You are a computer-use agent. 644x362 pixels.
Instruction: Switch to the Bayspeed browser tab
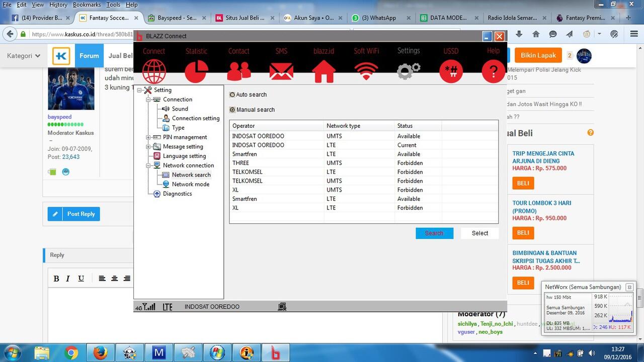177,18
